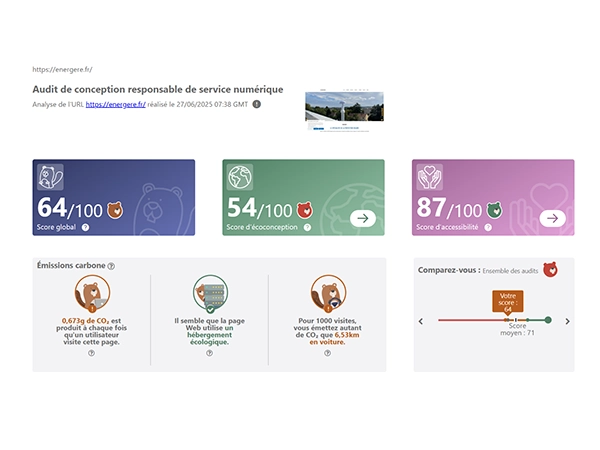The image size is (600, 450).
Task: Open accessibilité details with the arrow button
Action: tap(552, 218)
